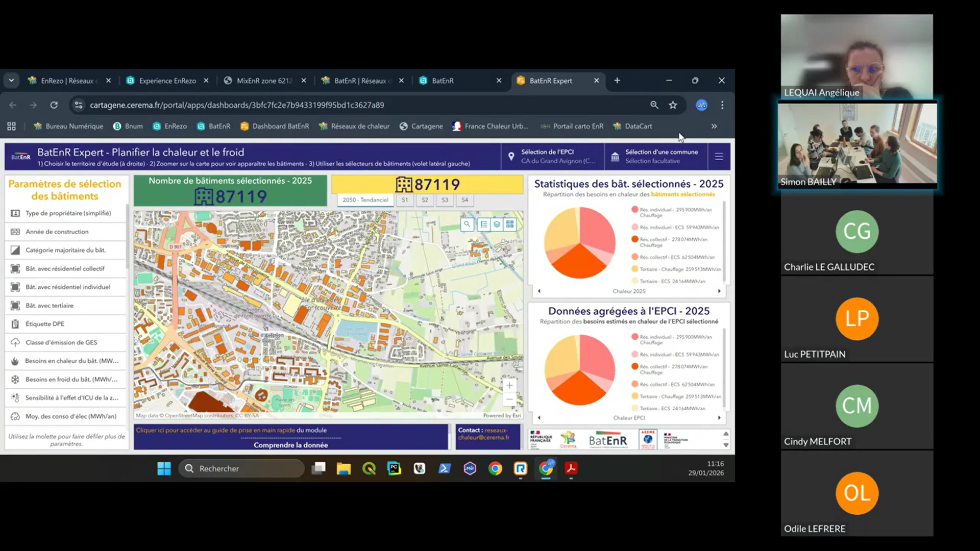Screen dimensions: 980x551
Task: Open the basemap gallery icon
Action: coord(509,224)
